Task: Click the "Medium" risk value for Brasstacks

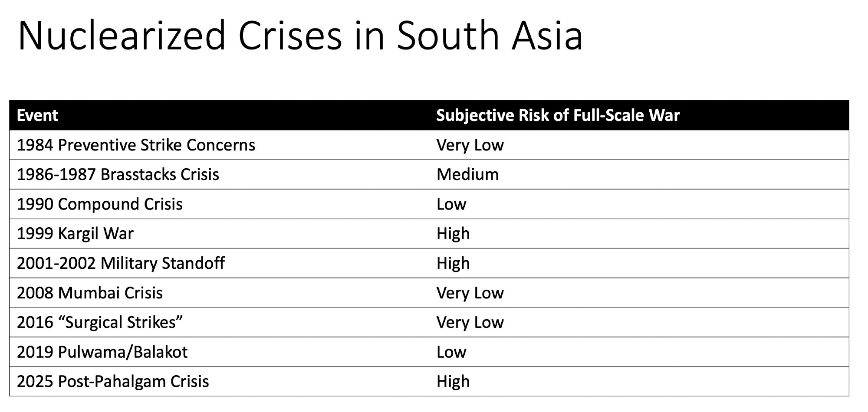Action: [x=467, y=174]
